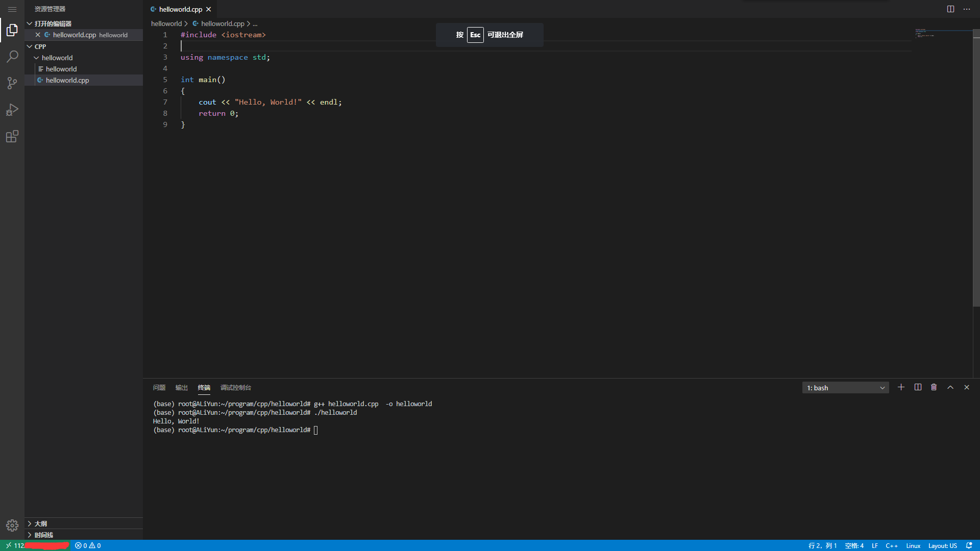Image resolution: width=980 pixels, height=551 pixels.
Task: Change the C++ language mode
Action: click(x=892, y=545)
